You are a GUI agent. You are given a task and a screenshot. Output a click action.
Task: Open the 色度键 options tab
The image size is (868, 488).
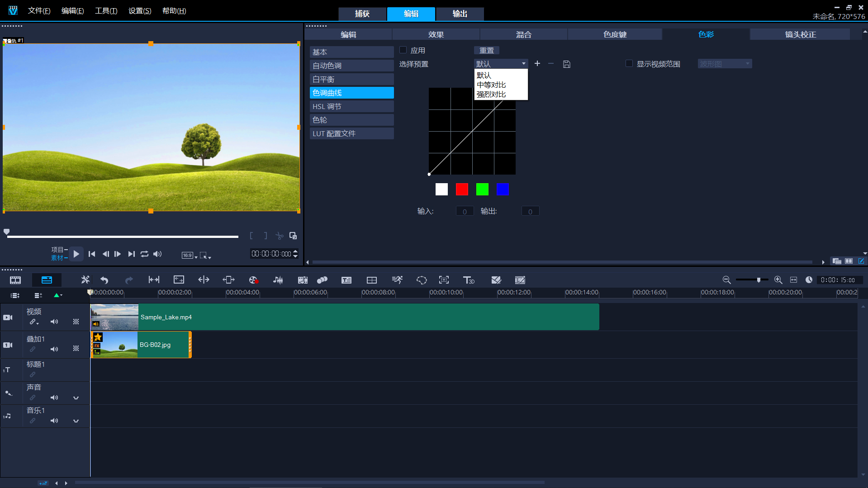(615, 34)
